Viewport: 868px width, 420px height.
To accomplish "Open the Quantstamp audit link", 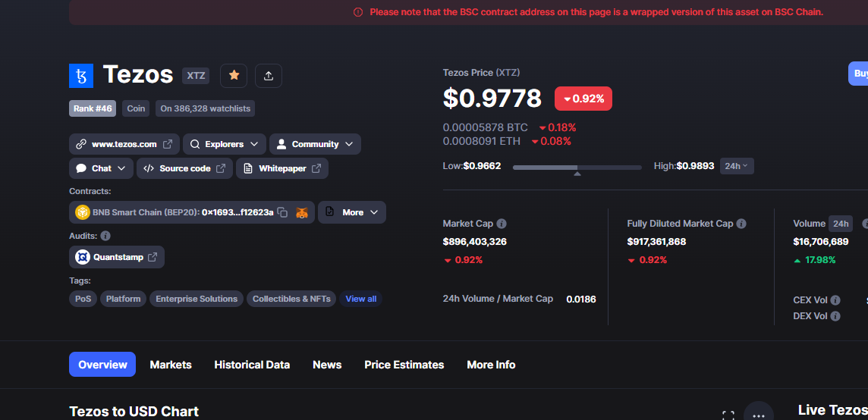I will [117, 257].
